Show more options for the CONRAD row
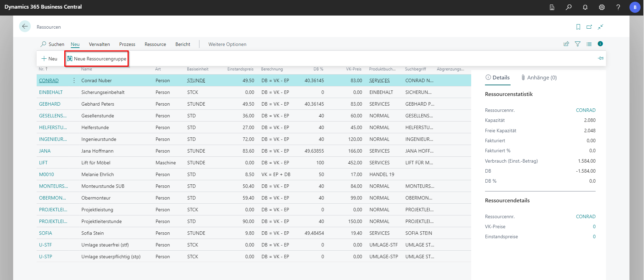The height and width of the screenshot is (280, 644). (x=74, y=80)
